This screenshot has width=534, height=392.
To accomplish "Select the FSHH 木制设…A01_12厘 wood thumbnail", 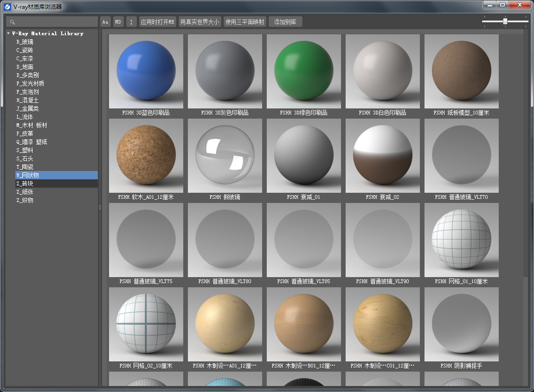I will [x=225, y=324].
